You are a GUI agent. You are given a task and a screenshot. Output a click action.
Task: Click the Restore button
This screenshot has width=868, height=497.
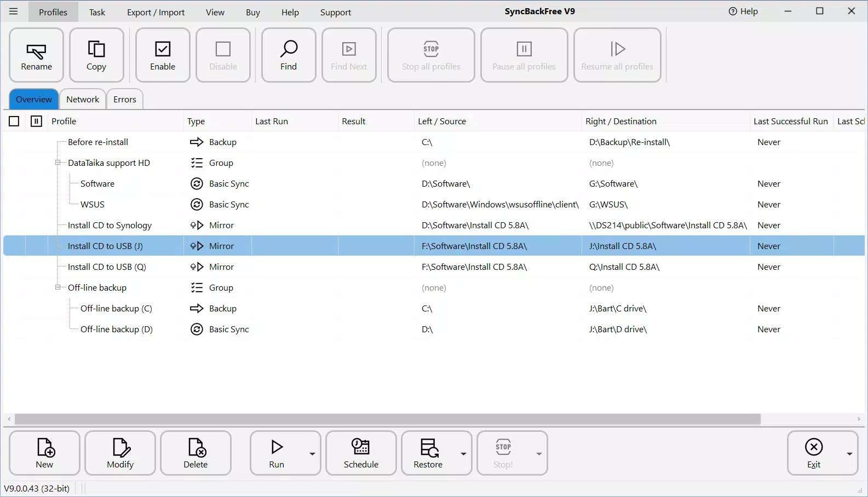428,453
